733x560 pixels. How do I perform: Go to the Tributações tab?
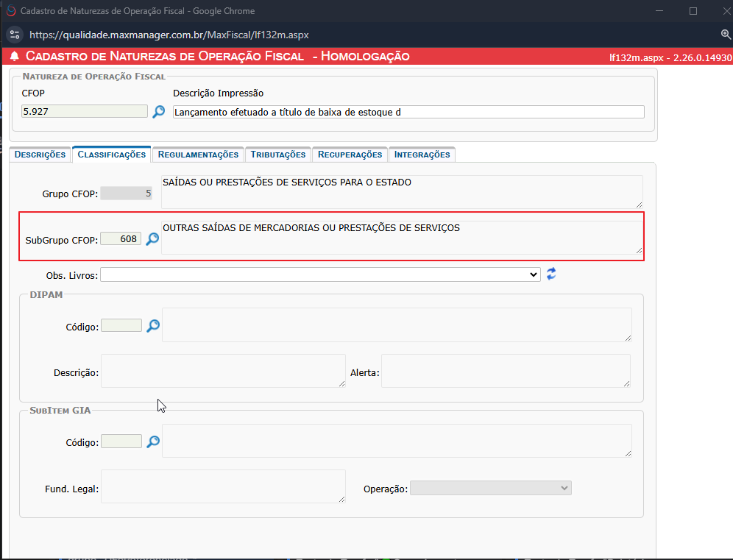[x=278, y=155]
